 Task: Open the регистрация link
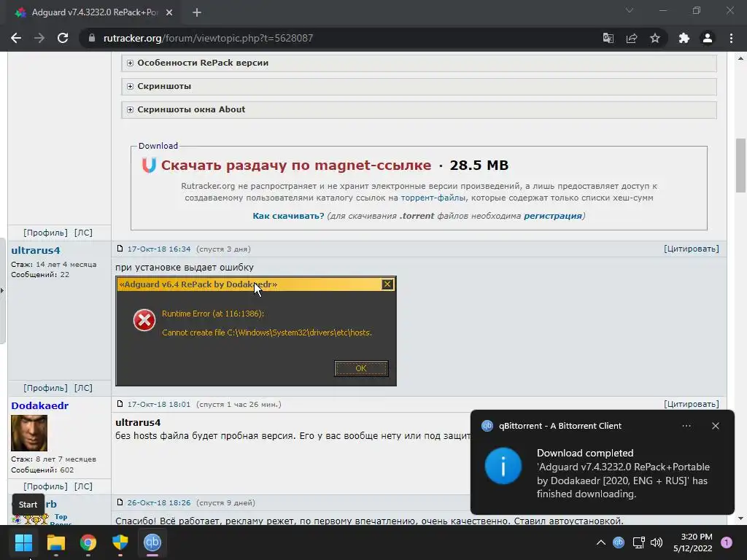(553, 216)
